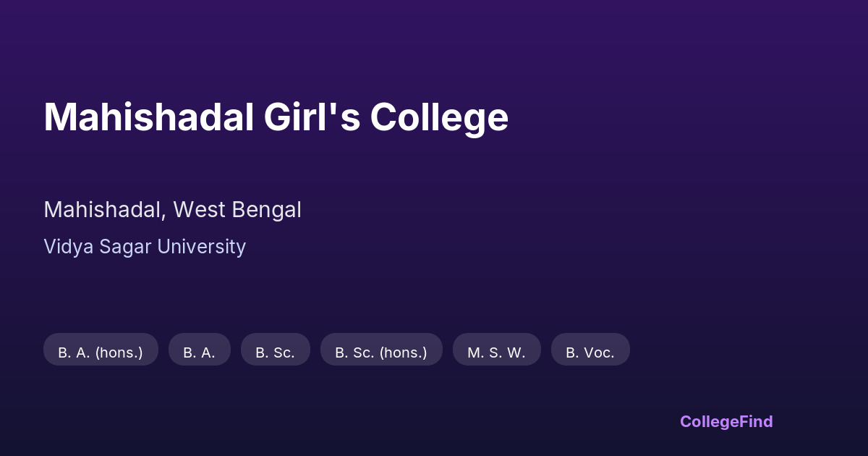Click "(hons.)" inside the B. A. (hons.) pill
This screenshot has height=456, width=868.
[119, 352]
